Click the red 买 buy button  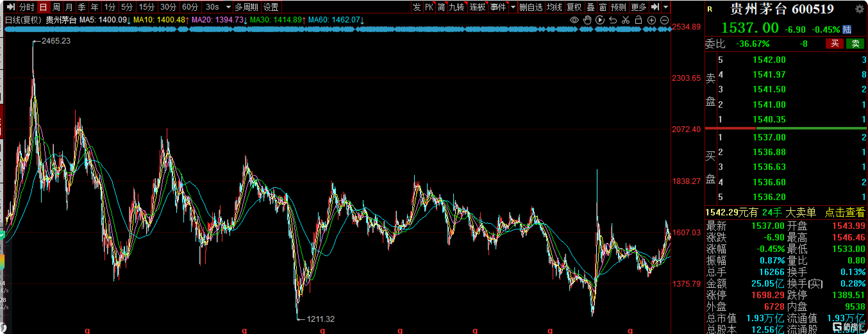(x=835, y=44)
